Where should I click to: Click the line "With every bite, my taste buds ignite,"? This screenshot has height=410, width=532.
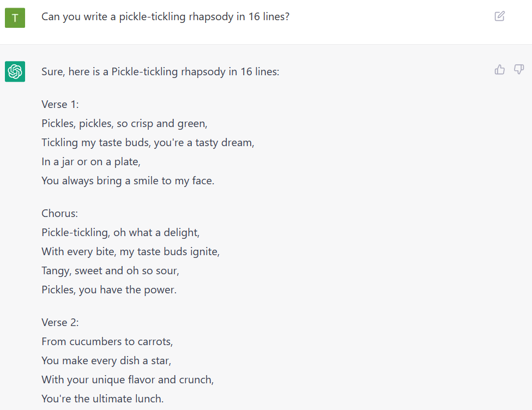130,251
